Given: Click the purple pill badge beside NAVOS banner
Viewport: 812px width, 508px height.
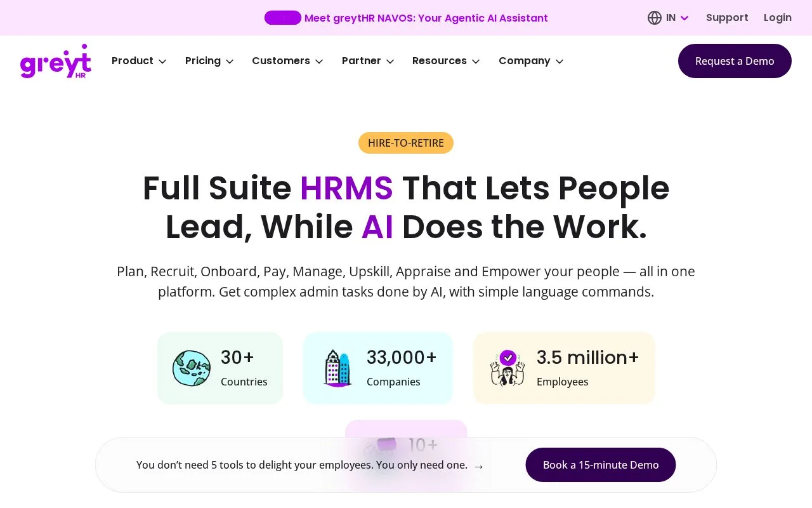Looking at the screenshot, I should [x=283, y=18].
